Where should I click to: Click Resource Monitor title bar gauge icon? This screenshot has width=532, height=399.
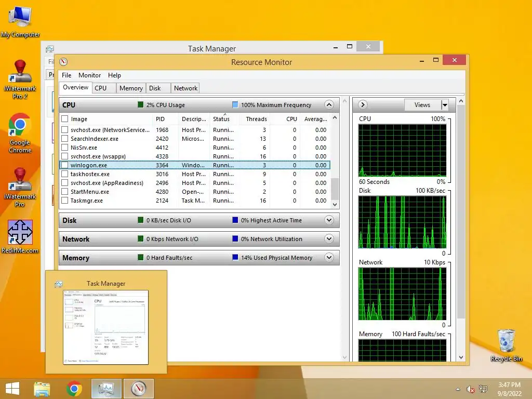click(x=63, y=62)
